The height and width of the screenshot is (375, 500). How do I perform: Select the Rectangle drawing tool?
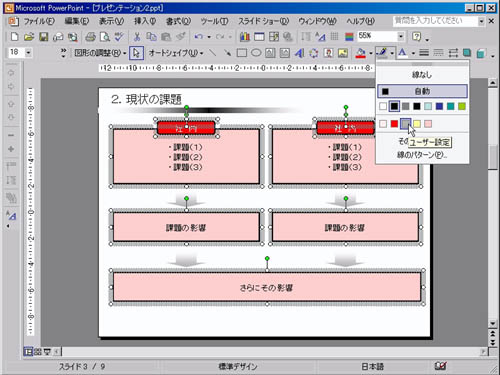pos(242,53)
